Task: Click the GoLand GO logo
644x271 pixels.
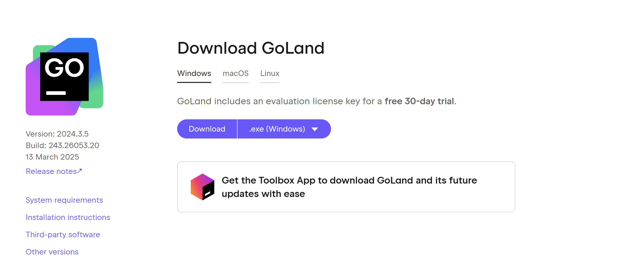Action: click(64, 76)
